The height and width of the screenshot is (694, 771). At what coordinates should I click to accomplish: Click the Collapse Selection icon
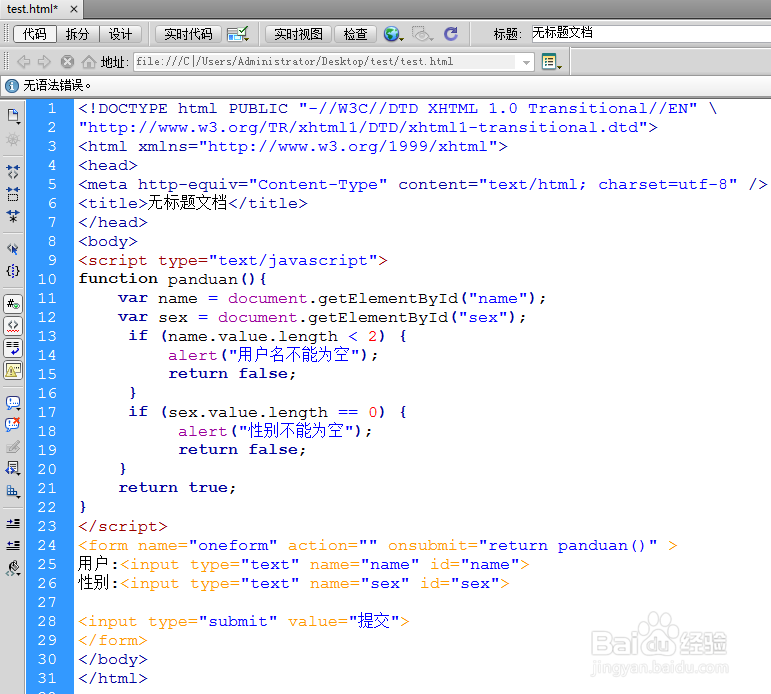click(x=13, y=194)
